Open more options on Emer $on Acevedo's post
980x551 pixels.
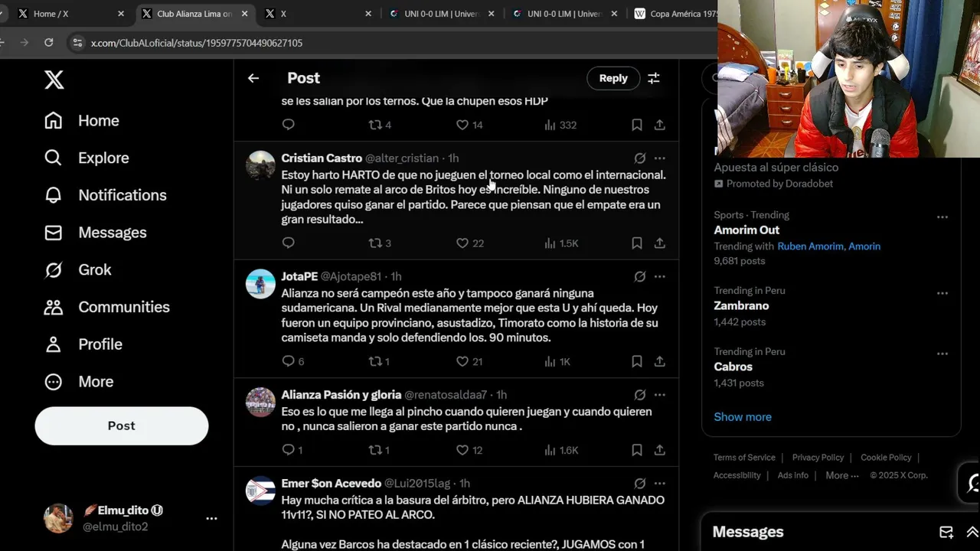coord(659,484)
